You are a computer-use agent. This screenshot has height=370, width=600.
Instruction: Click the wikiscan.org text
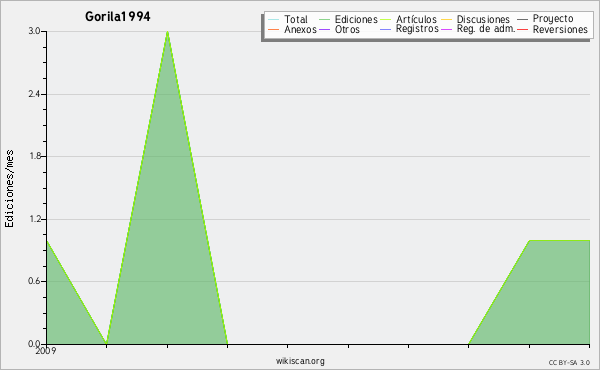pyautogui.click(x=300, y=361)
